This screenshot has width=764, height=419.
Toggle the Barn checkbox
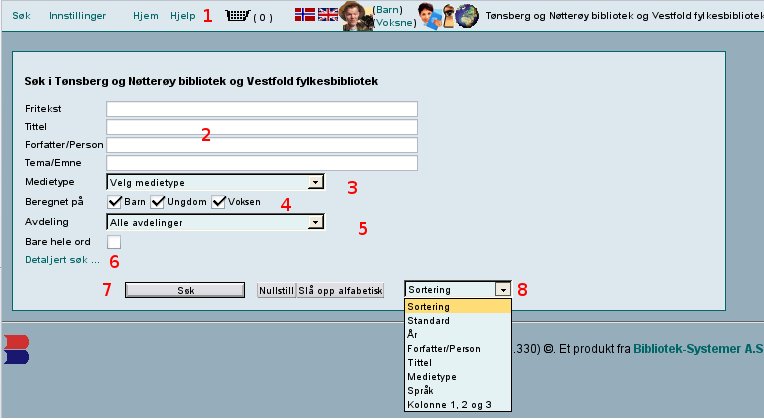pos(115,202)
